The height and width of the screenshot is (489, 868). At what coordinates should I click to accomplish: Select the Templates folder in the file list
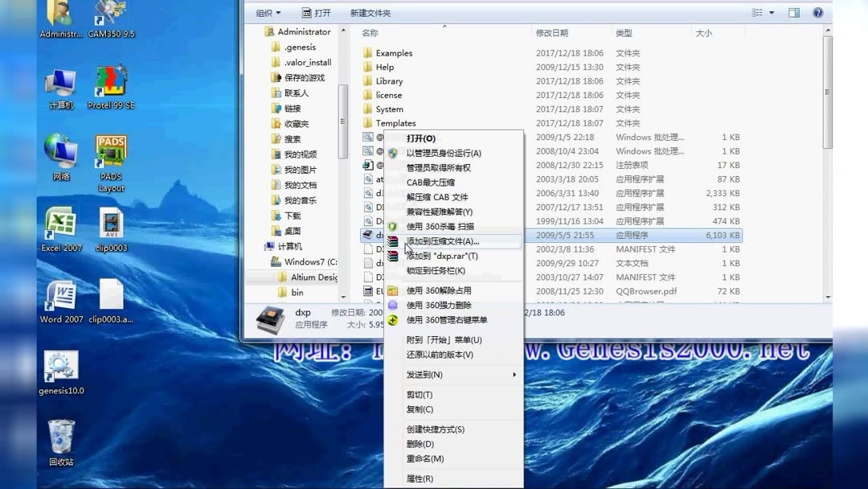tap(395, 123)
